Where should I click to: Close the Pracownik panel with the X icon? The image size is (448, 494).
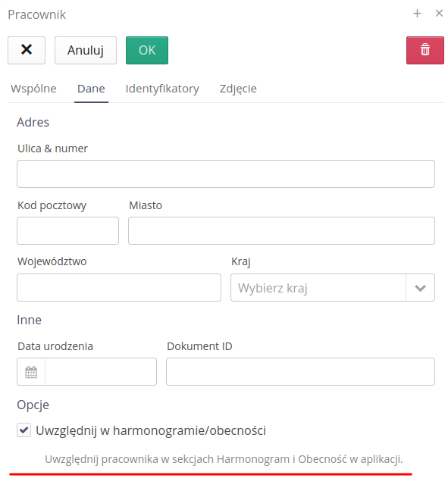439,13
